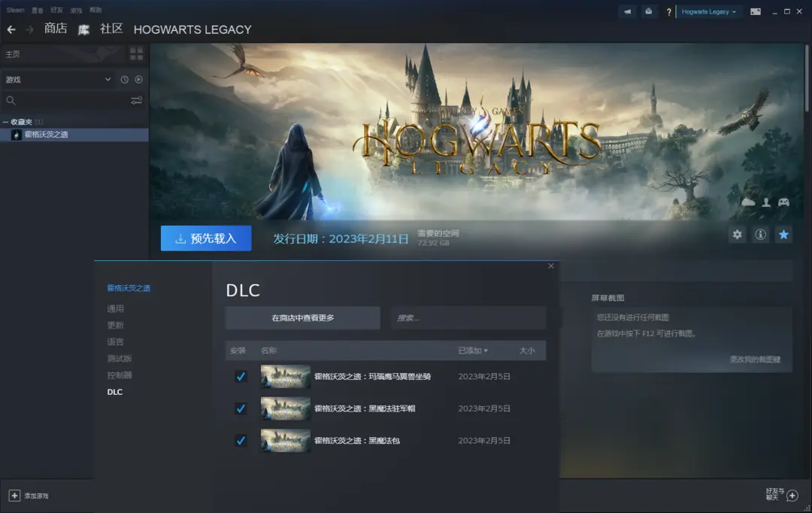Click the library page vertical scrollbar
This screenshot has height=513, width=812.
click(807, 77)
